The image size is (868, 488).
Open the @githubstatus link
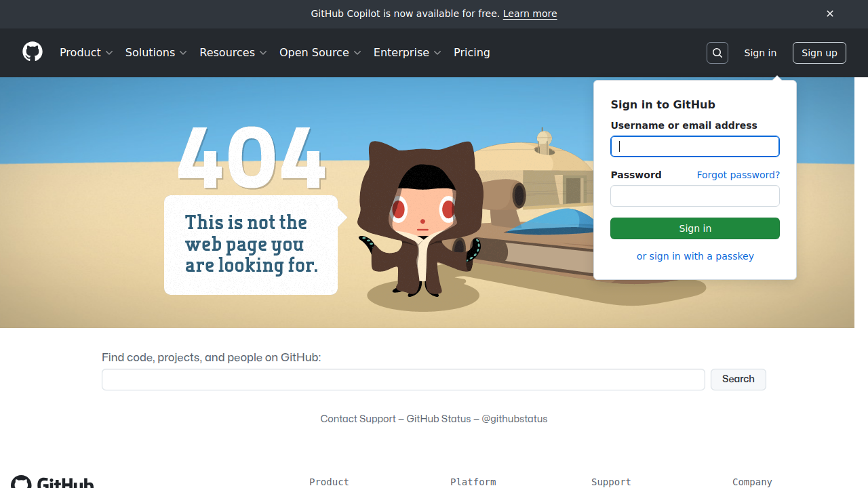(x=515, y=419)
